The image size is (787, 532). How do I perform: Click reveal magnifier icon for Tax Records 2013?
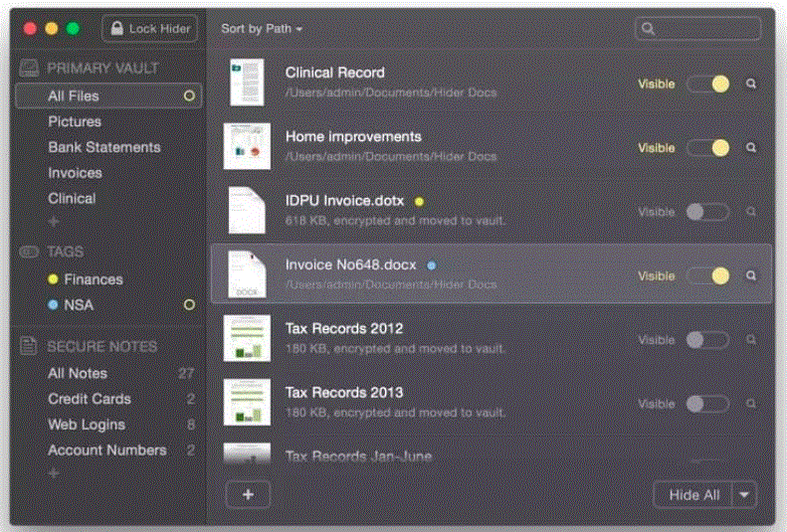pyautogui.click(x=751, y=404)
